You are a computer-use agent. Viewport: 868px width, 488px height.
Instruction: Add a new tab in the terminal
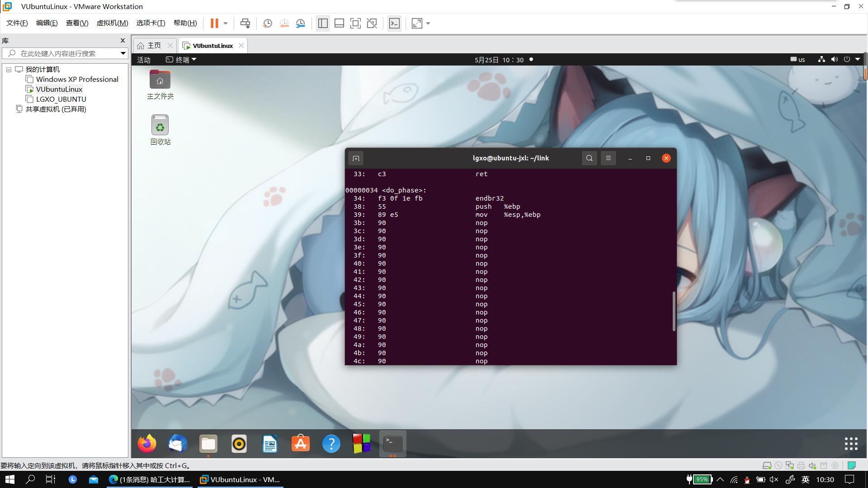(x=356, y=158)
